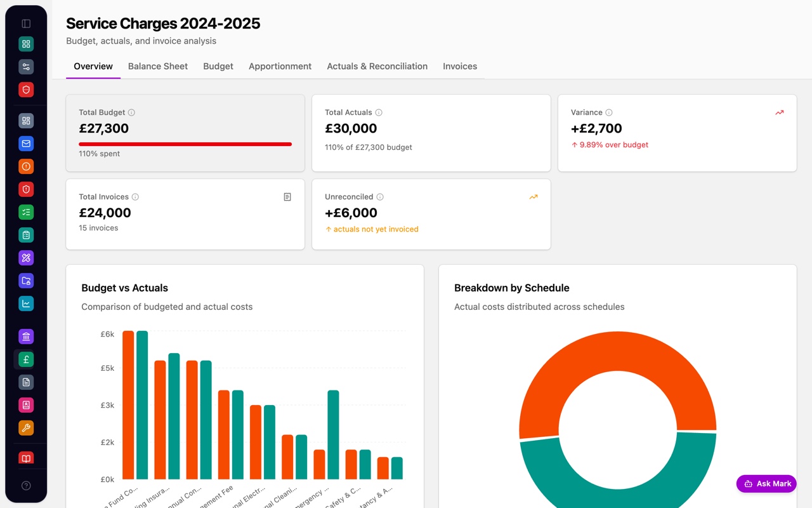Click the red trend arrow on Variance card
812x508 pixels.
pos(780,112)
